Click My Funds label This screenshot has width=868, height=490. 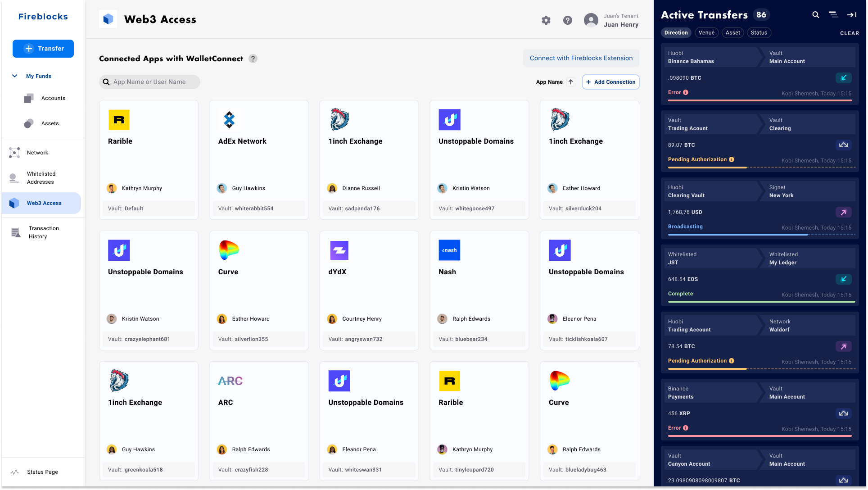[39, 76]
